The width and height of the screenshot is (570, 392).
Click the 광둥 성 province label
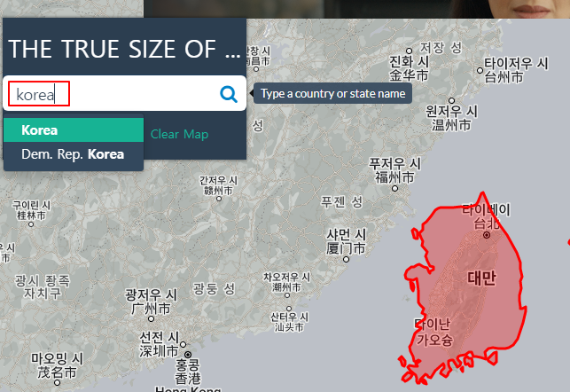[214, 289]
